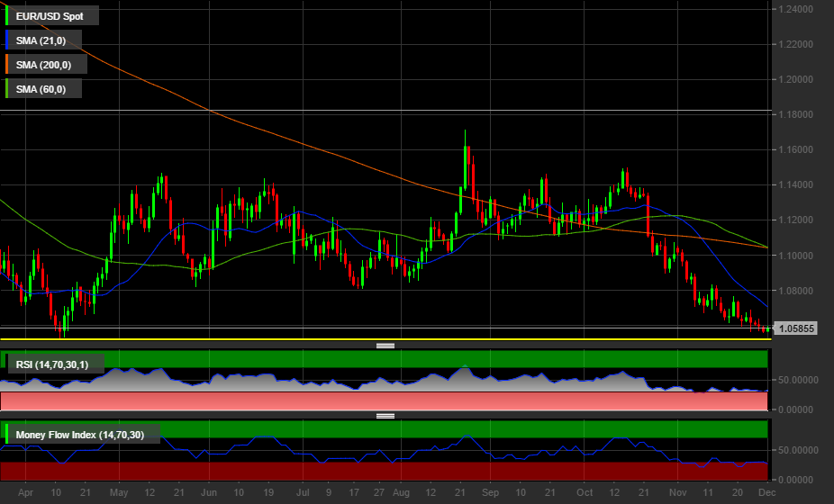Click the 1.18000 price axis label
Screen dimensions: 834x504
point(796,114)
